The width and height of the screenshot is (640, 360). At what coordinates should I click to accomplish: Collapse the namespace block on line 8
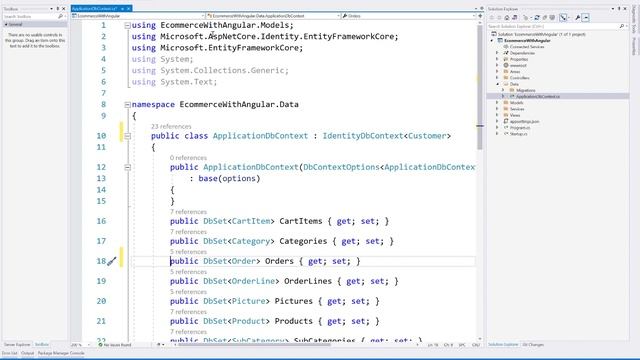click(127, 105)
